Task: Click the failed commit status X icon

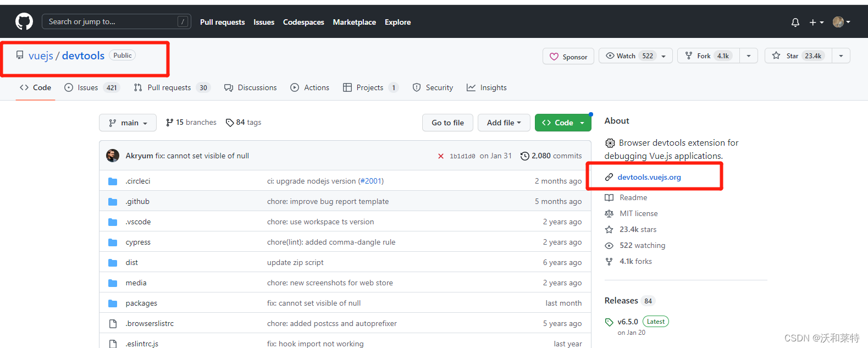Action: coord(440,156)
